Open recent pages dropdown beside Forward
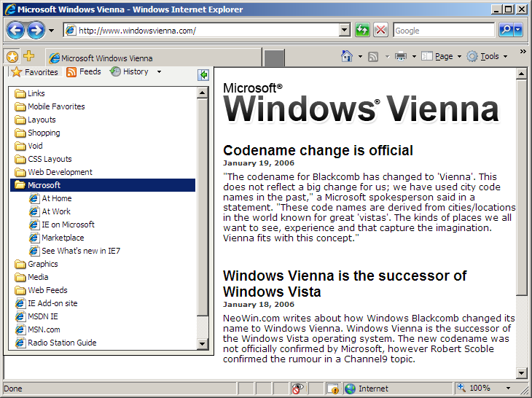Image resolution: width=532 pixels, height=398 pixels. (x=51, y=31)
